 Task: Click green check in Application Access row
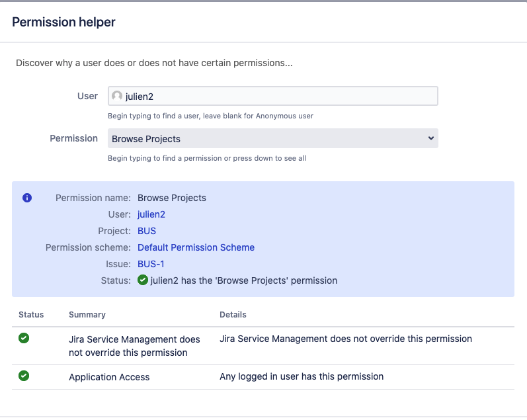click(24, 376)
